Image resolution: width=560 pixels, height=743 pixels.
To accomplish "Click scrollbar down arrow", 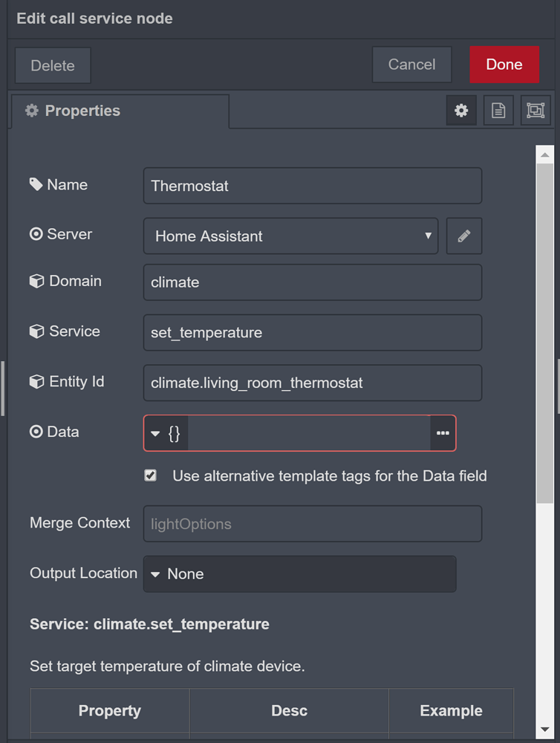I will tap(545, 730).
